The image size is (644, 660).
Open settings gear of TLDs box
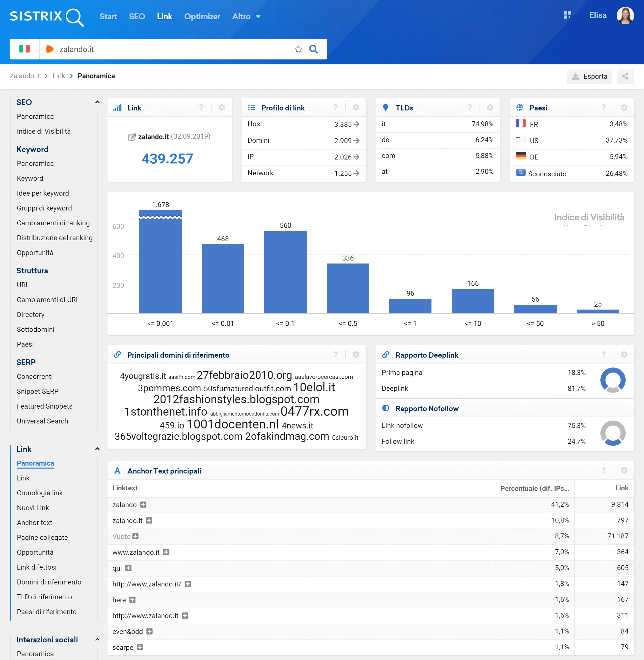point(490,107)
